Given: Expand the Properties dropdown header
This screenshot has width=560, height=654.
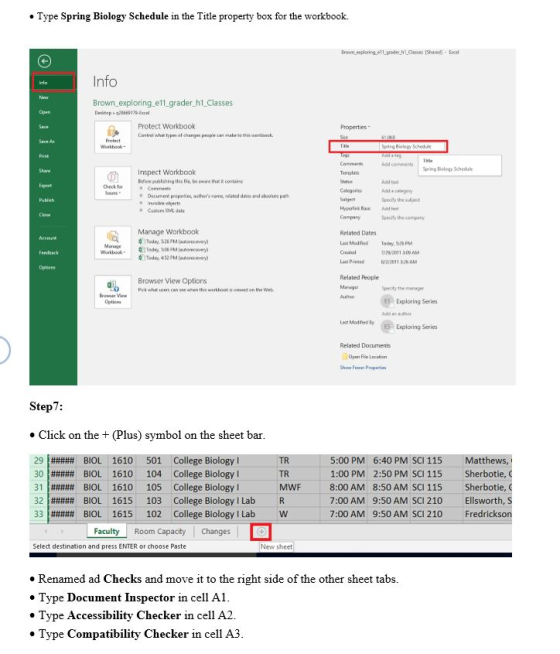Looking at the screenshot, I should pyautogui.click(x=355, y=127).
